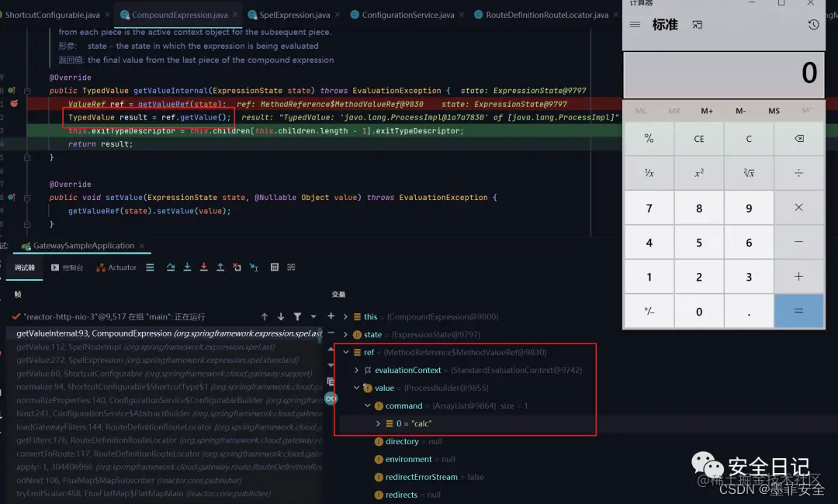Click the MS memory store key

(774, 111)
